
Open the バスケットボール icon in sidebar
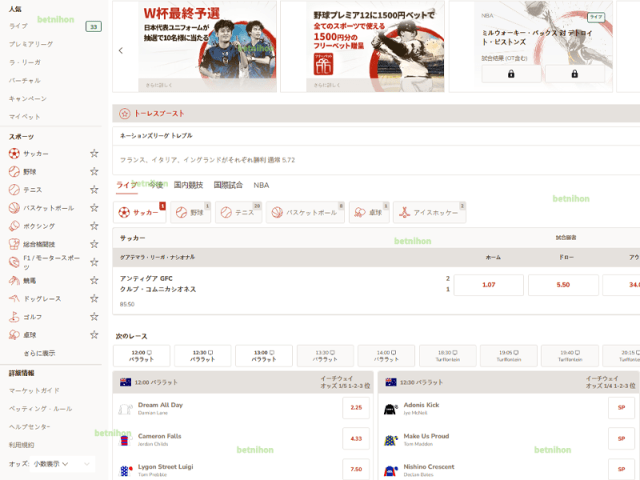coord(14,208)
